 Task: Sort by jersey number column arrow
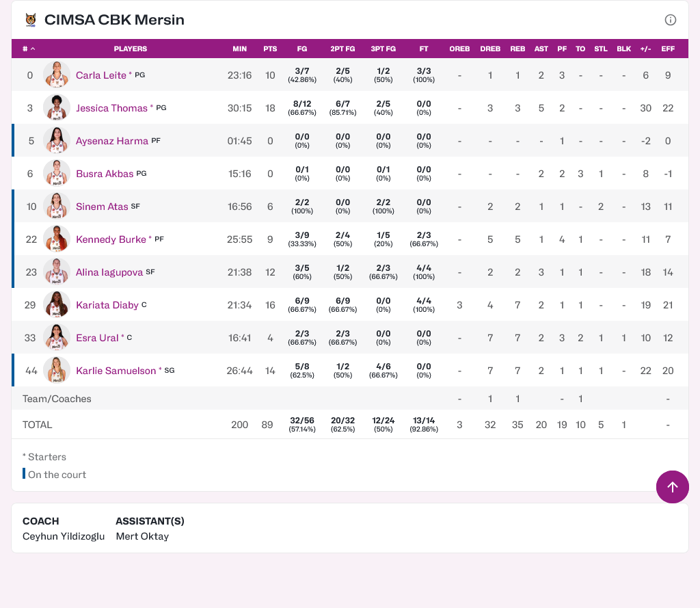point(33,49)
